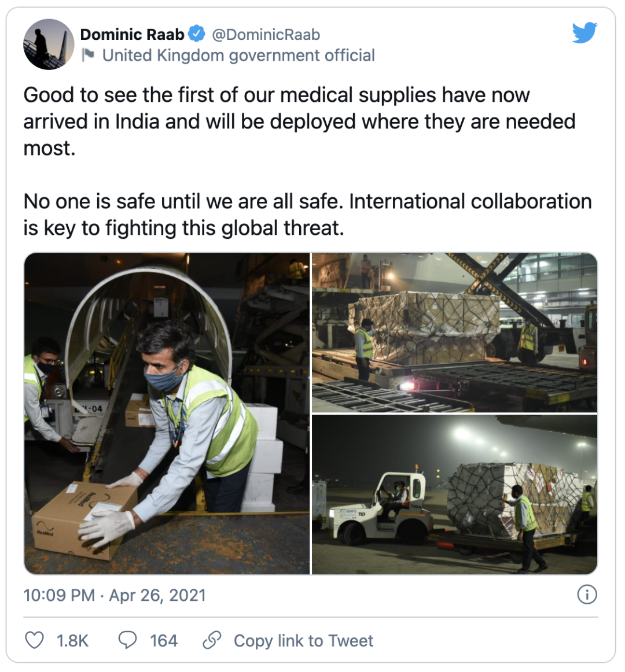Open photo of tug towing cargo
The width and height of the screenshot is (625, 672).
click(x=455, y=494)
